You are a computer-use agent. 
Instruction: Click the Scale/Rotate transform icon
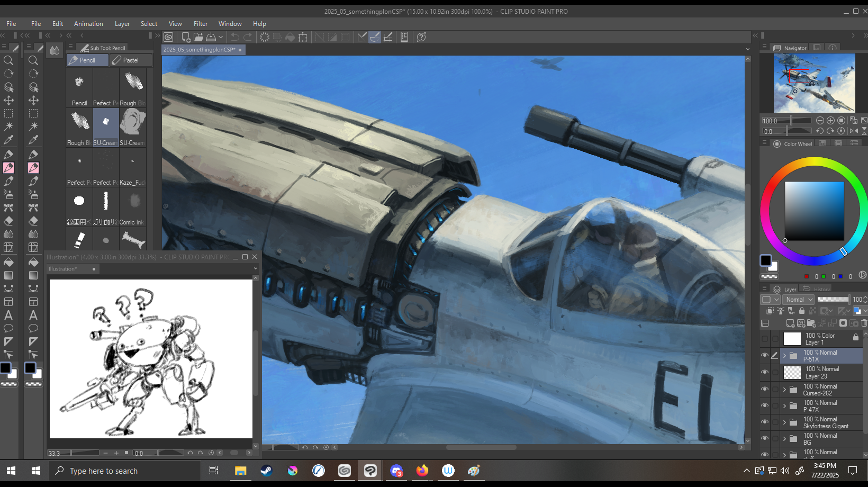coord(303,37)
